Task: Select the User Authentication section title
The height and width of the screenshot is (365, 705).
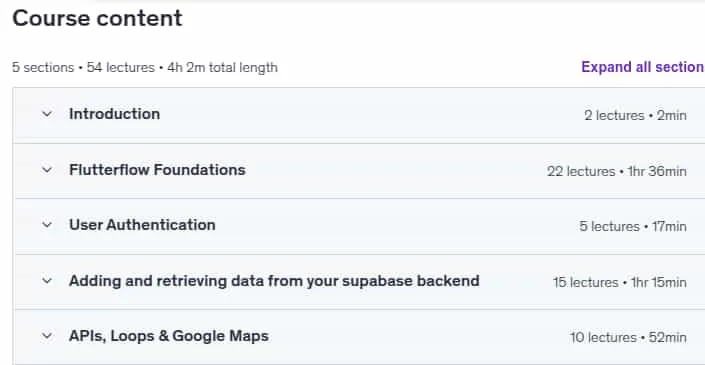Action: pos(142,225)
